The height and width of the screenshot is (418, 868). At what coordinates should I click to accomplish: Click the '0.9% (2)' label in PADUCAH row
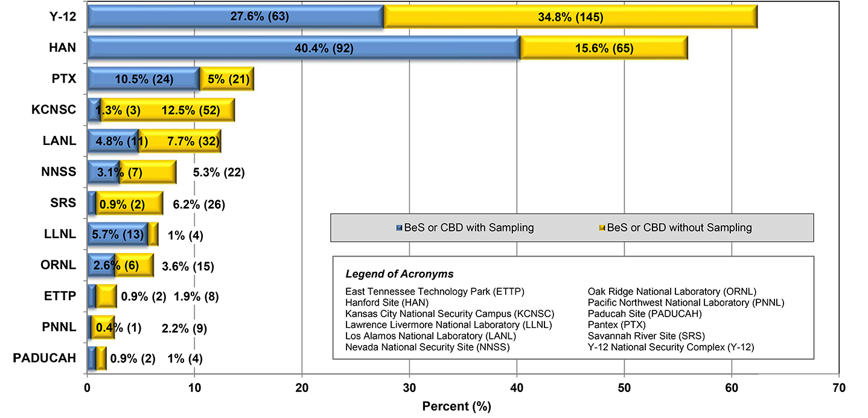(133, 359)
